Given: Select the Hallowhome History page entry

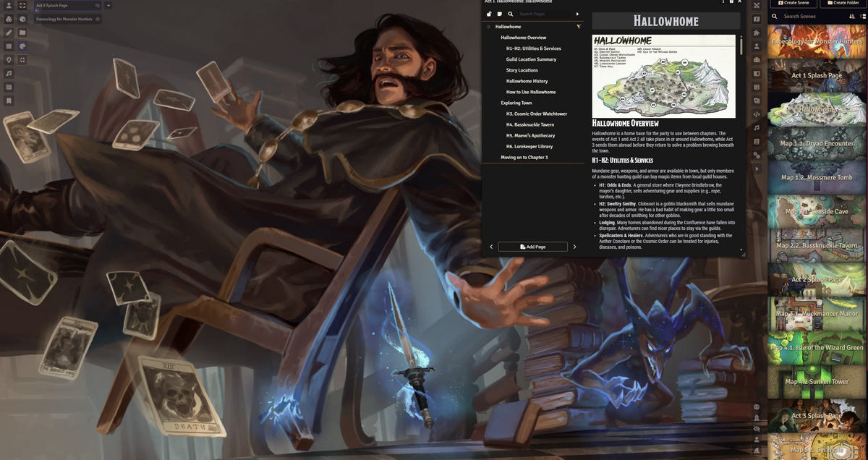Looking at the screenshot, I should pyautogui.click(x=527, y=81).
